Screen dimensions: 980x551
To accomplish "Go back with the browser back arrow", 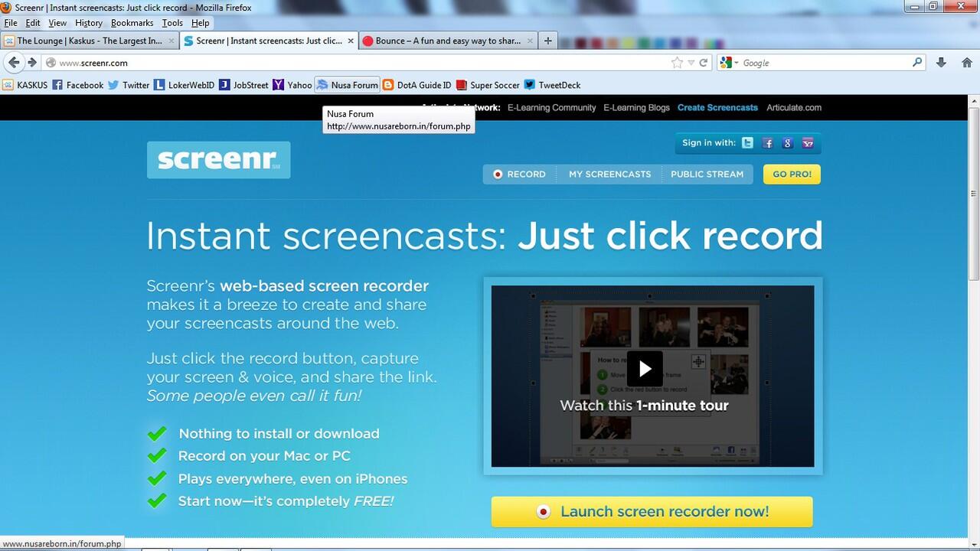I will pos(14,63).
